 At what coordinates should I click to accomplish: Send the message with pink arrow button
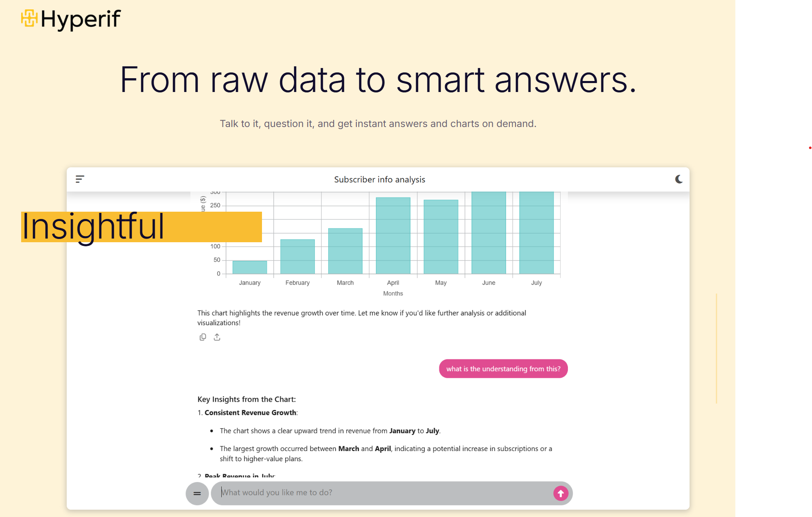click(x=561, y=493)
